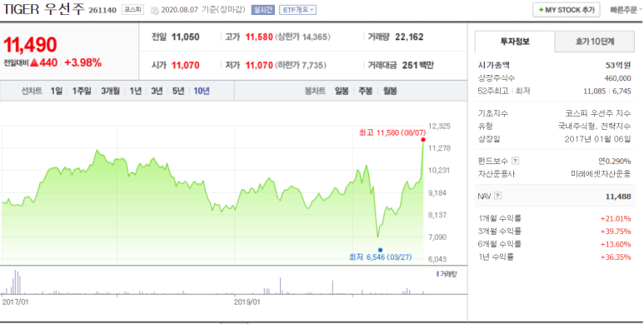Select the 시가 11,070 value
Viewport: 644px width, 324px height.
(x=185, y=65)
